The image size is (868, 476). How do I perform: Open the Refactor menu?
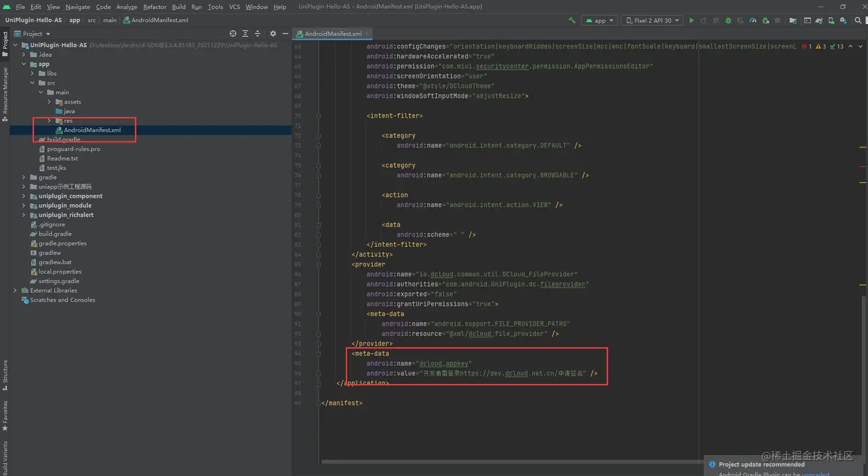[x=154, y=7]
